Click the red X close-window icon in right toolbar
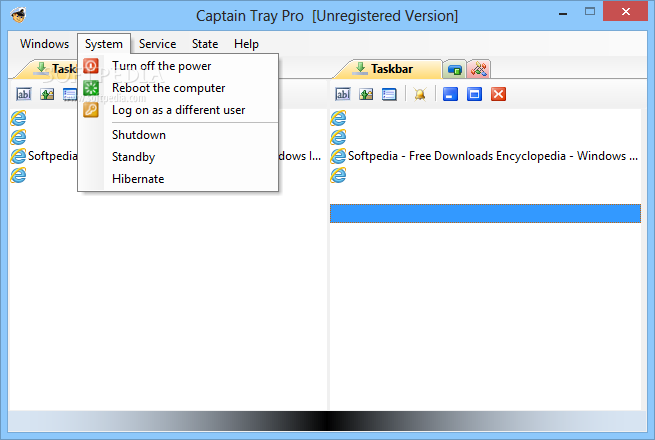The height and width of the screenshot is (440, 655). 498,94
